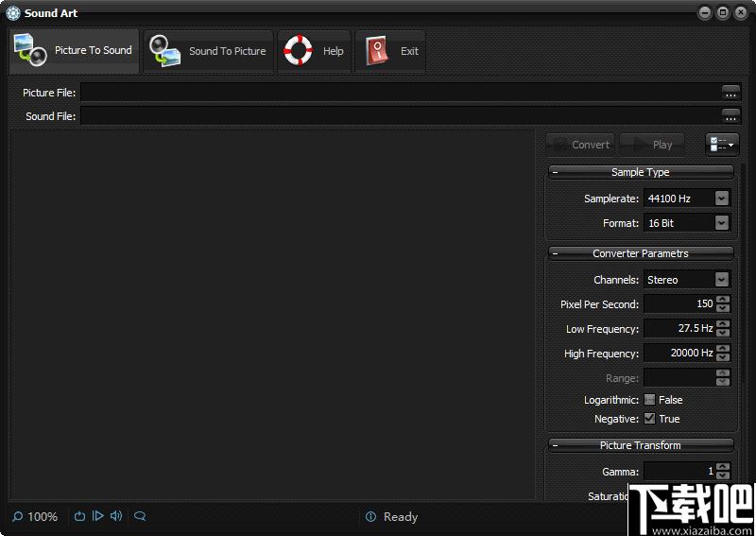Decrease Low Frequency value
Screen dimensions: 756x536
point(723,333)
